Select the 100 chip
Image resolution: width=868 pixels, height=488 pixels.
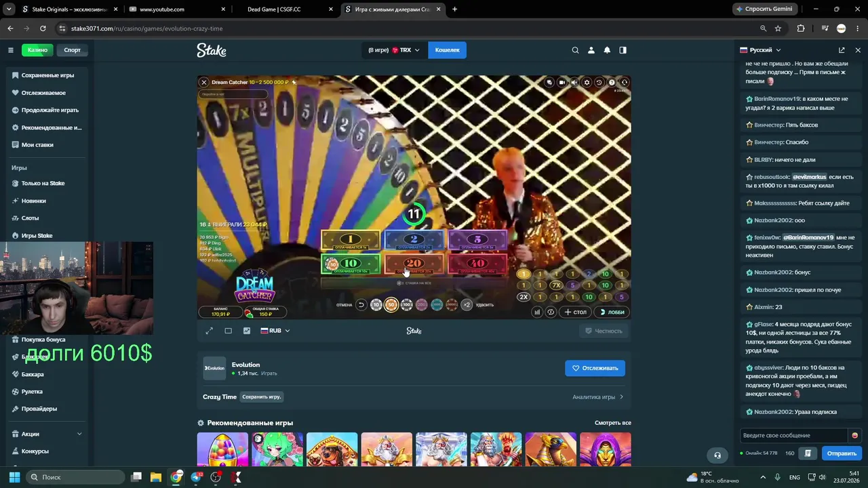tap(407, 305)
